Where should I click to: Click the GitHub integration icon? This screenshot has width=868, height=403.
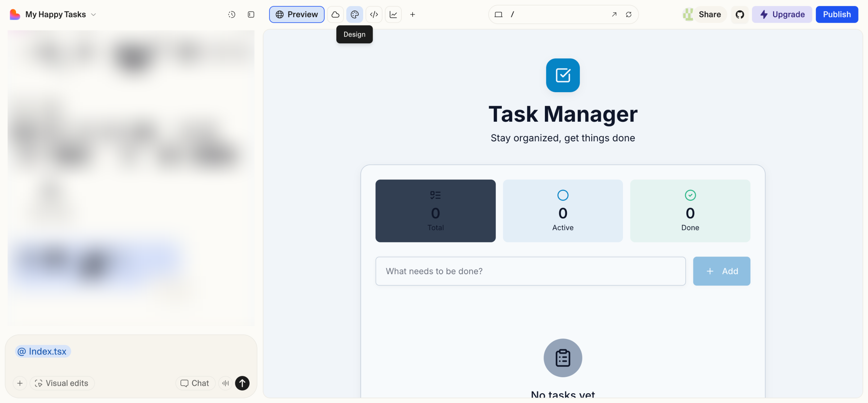click(x=739, y=15)
